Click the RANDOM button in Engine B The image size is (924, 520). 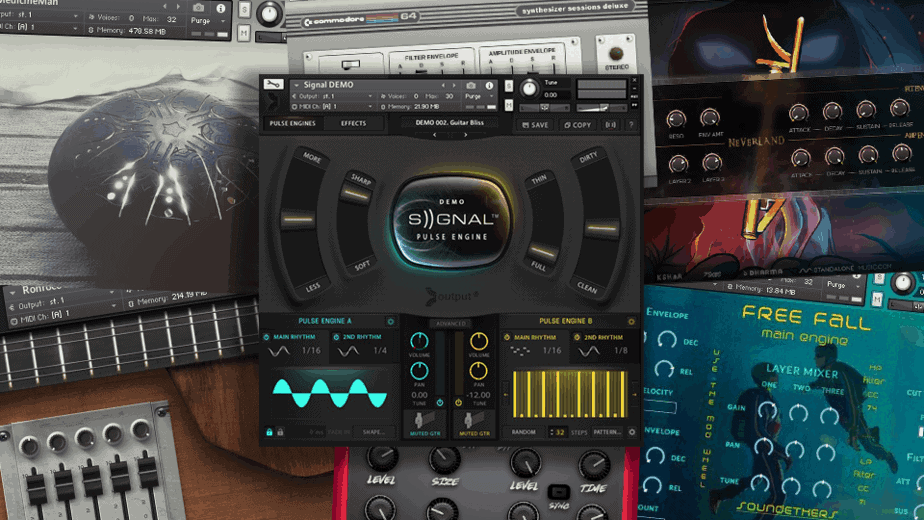coord(523,432)
